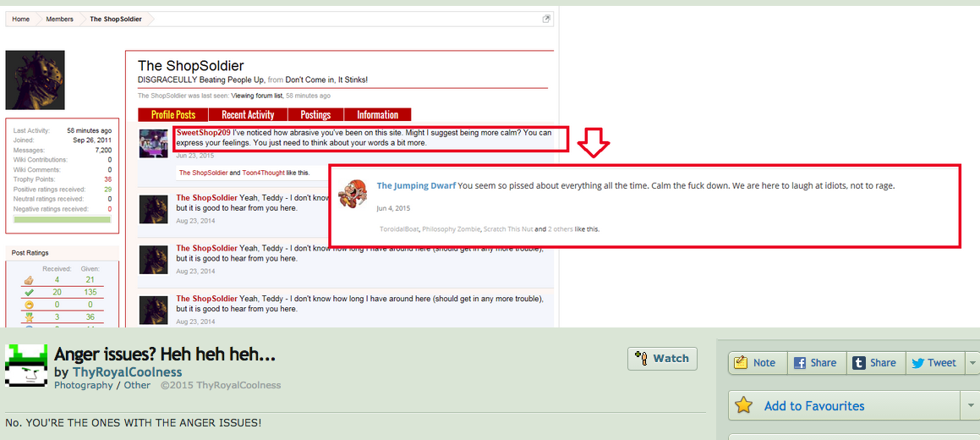Viewport: 980px width, 440px height.
Task: Click the Watch button for ThyRoyalCoolness
Action: click(662, 359)
